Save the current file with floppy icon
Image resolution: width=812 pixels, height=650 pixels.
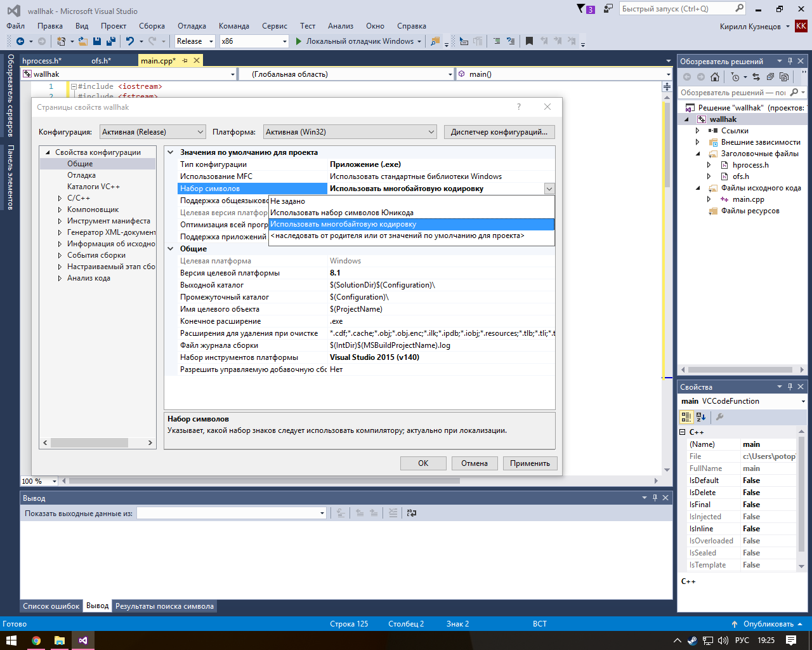point(97,41)
